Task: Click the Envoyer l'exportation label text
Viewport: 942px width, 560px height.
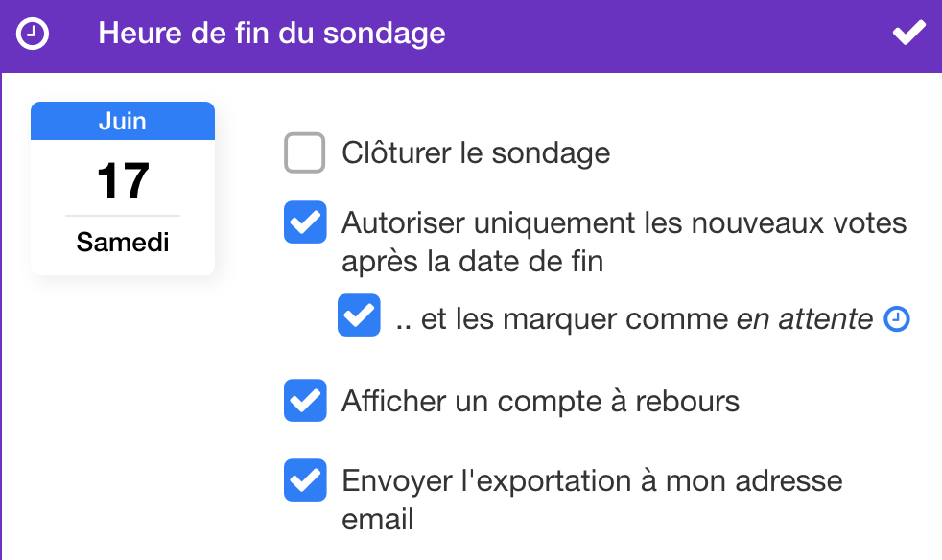Action: (x=592, y=500)
